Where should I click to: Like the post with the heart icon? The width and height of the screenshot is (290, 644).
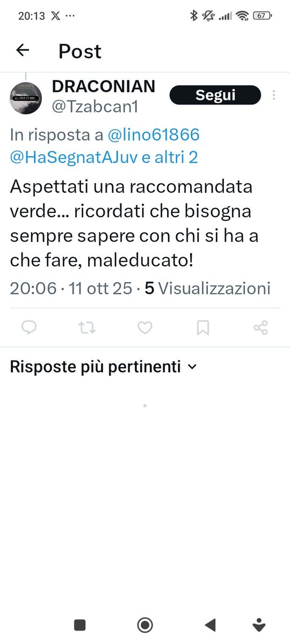(144, 327)
